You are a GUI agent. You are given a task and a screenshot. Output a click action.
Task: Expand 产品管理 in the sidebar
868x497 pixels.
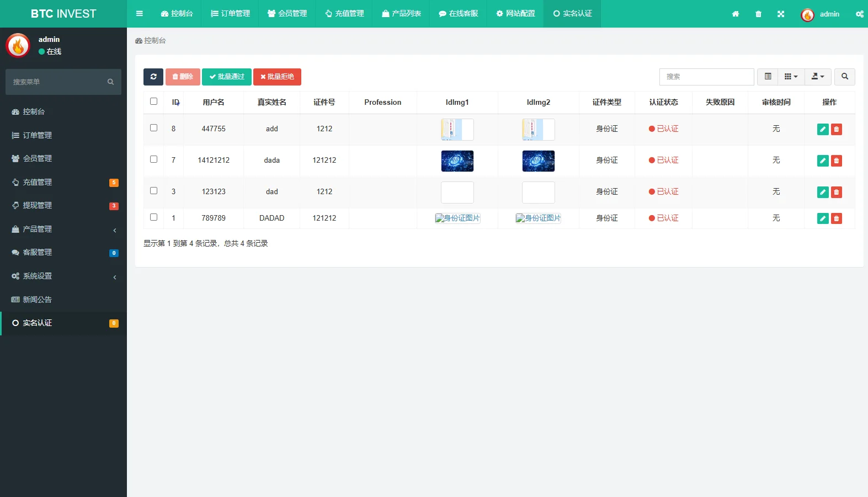click(63, 229)
